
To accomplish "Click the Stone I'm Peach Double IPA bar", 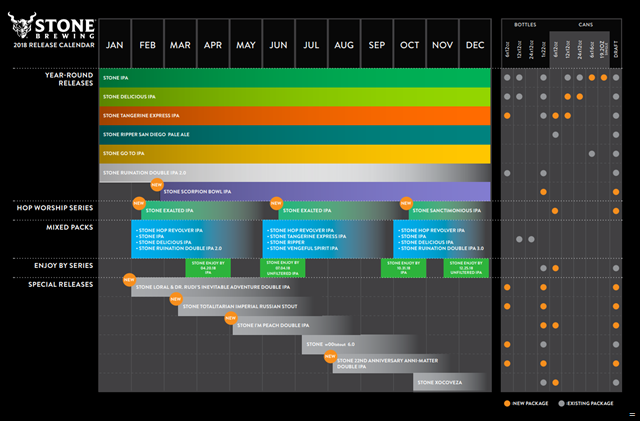I will coord(294,325).
